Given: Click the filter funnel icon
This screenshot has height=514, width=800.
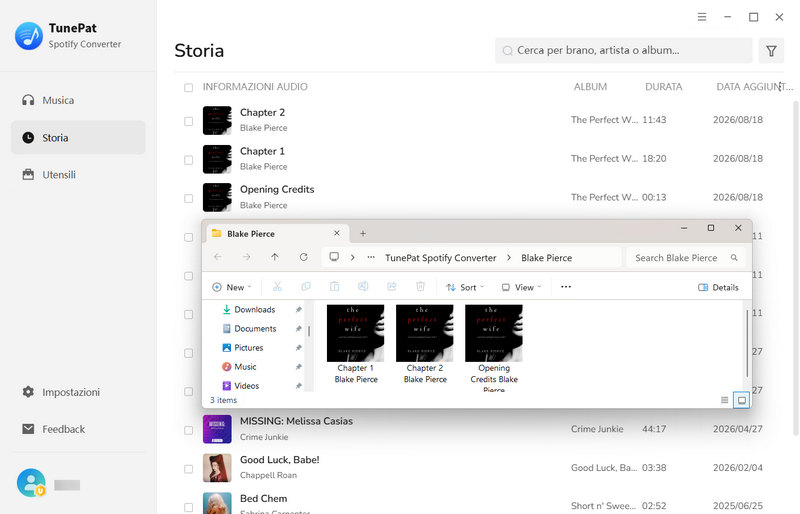Looking at the screenshot, I should click(x=771, y=51).
